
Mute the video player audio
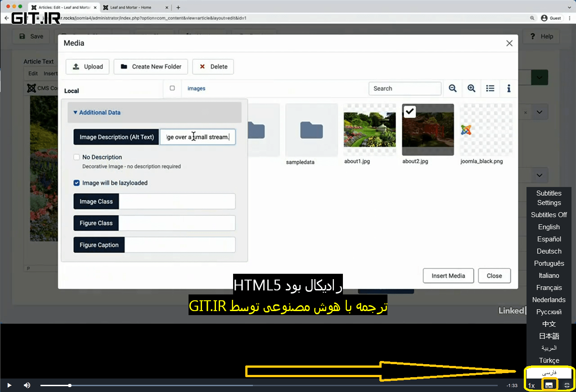tap(27, 385)
